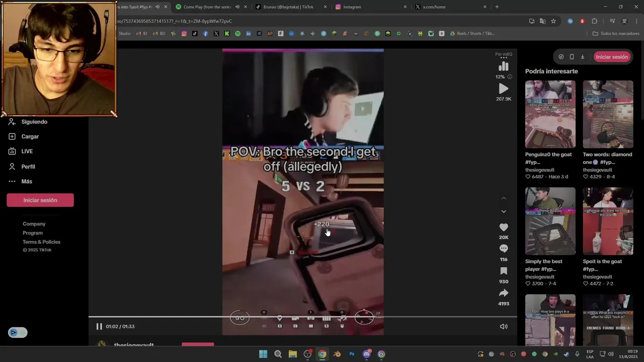Open Blender from taskbar
This screenshot has width=644, height=362.
coord(337,354)
